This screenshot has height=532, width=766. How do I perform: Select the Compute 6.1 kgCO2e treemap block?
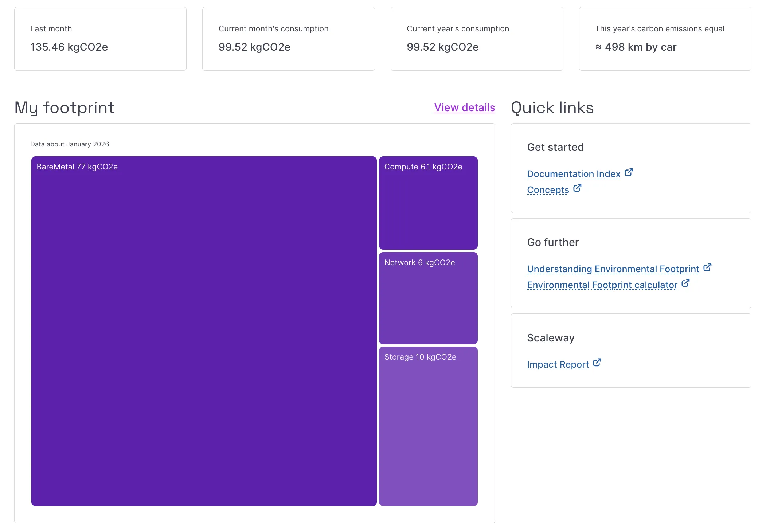[428, 203]
